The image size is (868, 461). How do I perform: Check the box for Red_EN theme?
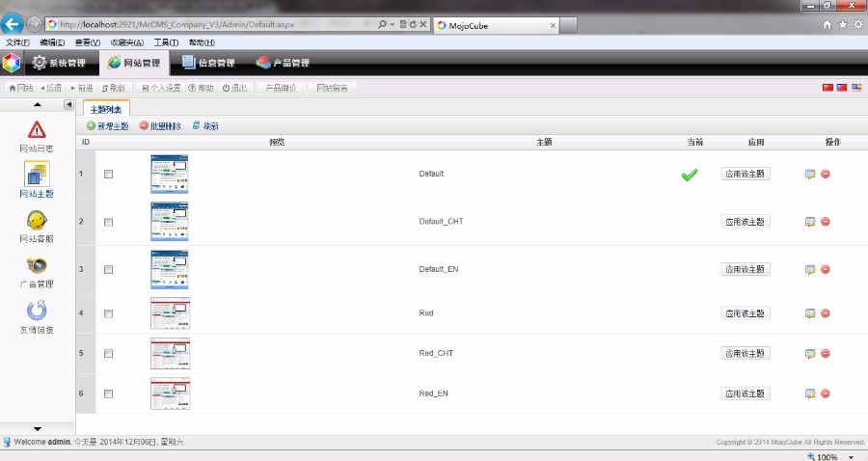[x=108, y=394]
